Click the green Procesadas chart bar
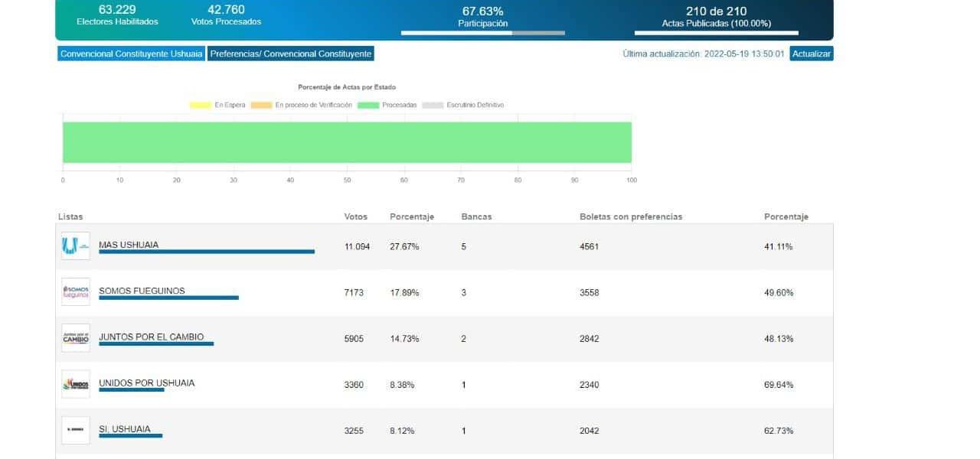 click(347, 142)
